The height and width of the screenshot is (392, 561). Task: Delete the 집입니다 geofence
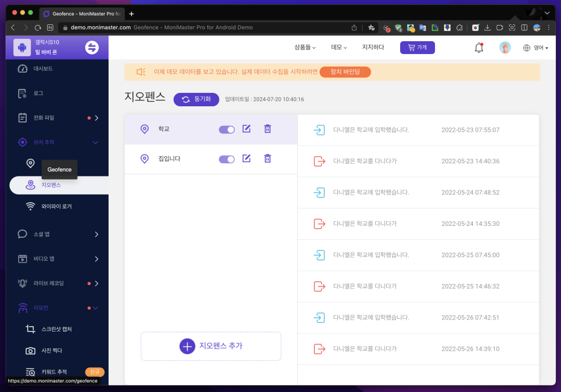coord(268,159)
